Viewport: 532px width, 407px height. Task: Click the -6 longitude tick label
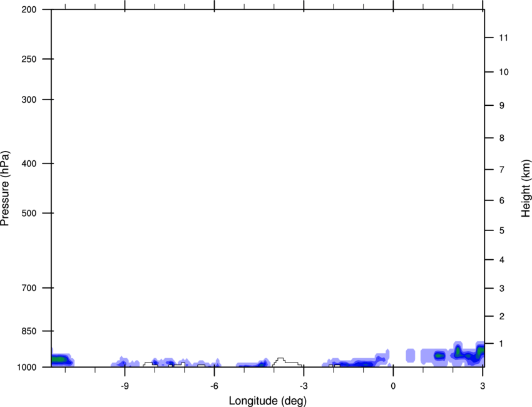[214, 386]
